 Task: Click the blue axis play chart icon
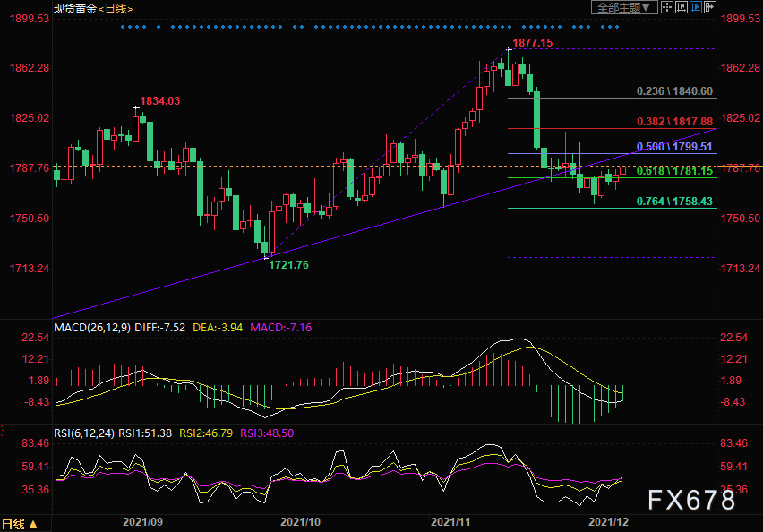(x=696, y=7)
